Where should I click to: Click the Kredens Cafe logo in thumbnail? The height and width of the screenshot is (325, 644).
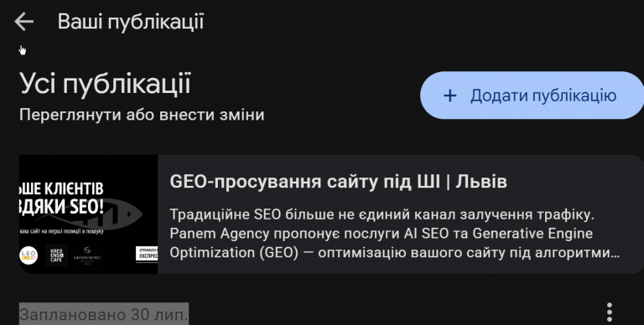56,255
